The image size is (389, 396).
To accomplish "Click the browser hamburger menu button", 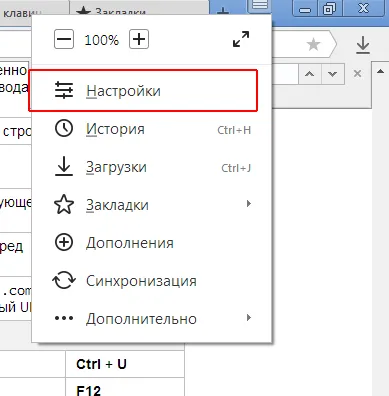I will [260, 6].
